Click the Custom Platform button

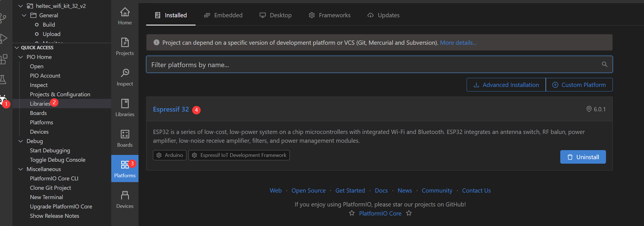click(x=579, y=85)
